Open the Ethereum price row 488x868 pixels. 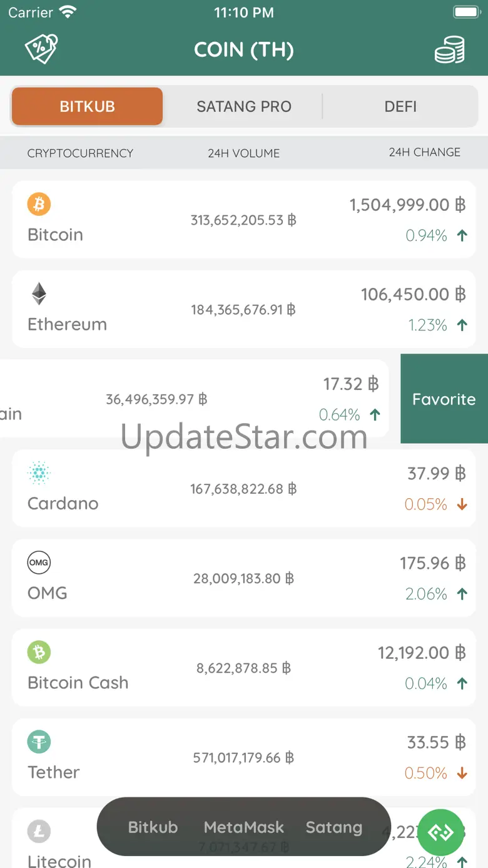click(x=244, y=309)
